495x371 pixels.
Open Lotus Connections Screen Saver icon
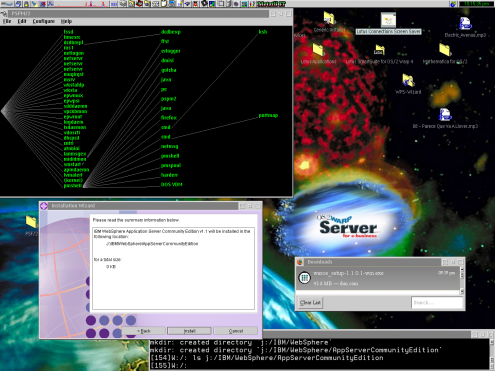[388, 23]
